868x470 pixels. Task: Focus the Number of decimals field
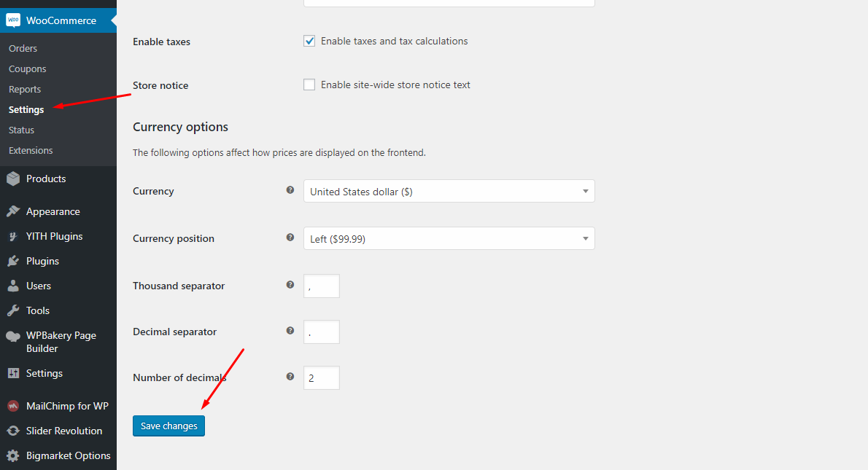click(322, 377)
